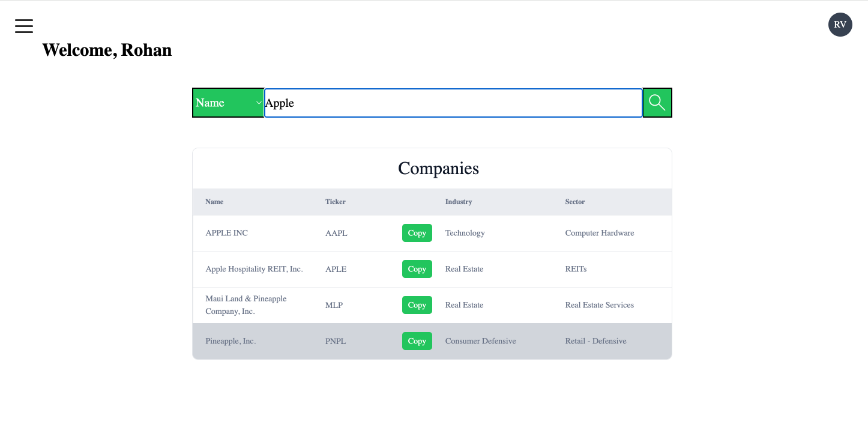Select the Consumer Defensive industry cell

[x=481, y=341]
